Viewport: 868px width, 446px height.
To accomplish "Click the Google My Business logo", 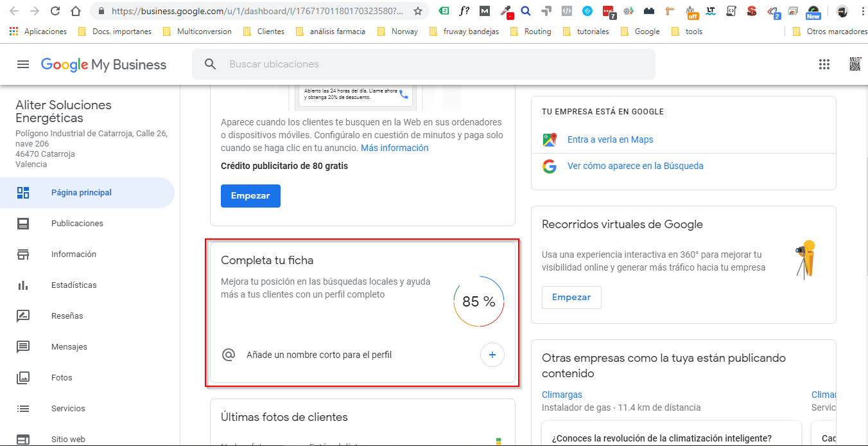I will pos(103,64).
